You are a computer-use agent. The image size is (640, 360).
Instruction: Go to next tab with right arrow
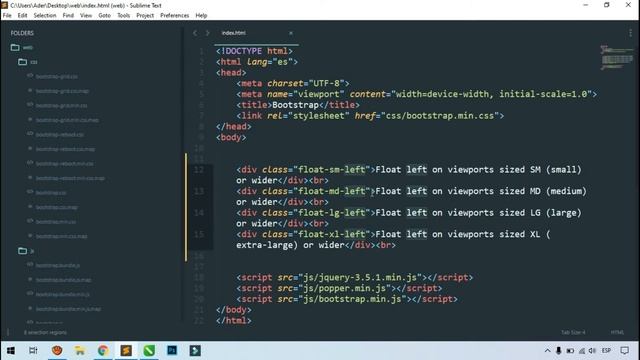(x=207, y=33)
